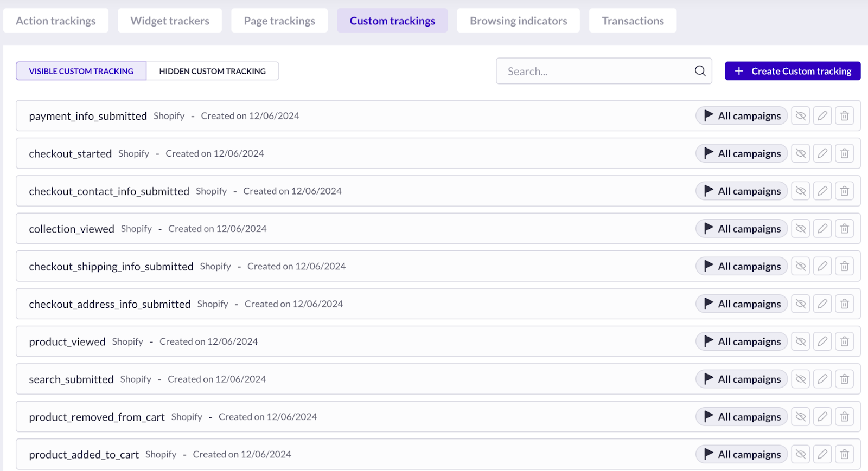
Task: Delete the search_submitted tracking
Action: tap(844, 379)
